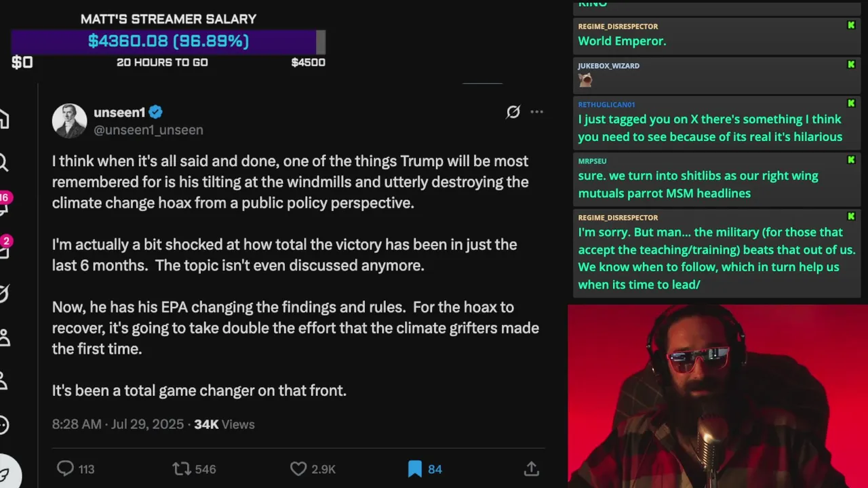Toggle the blue bookmark icon
The image size is (868, 488).
tap(415, 468)
